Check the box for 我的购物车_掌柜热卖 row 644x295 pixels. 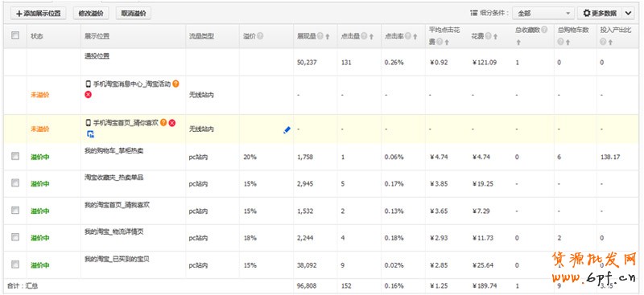[x=15, y=156]
